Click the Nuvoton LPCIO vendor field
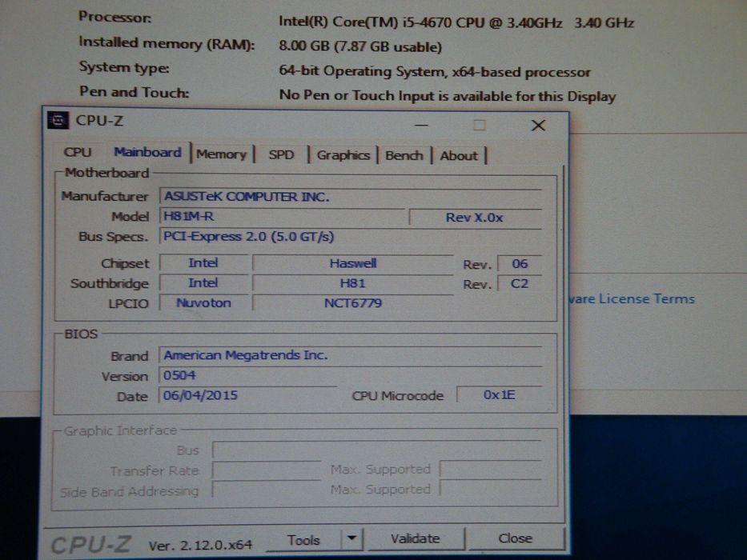Image resolution: width=747 pixels, height=560 pixels. click(203, 303)
